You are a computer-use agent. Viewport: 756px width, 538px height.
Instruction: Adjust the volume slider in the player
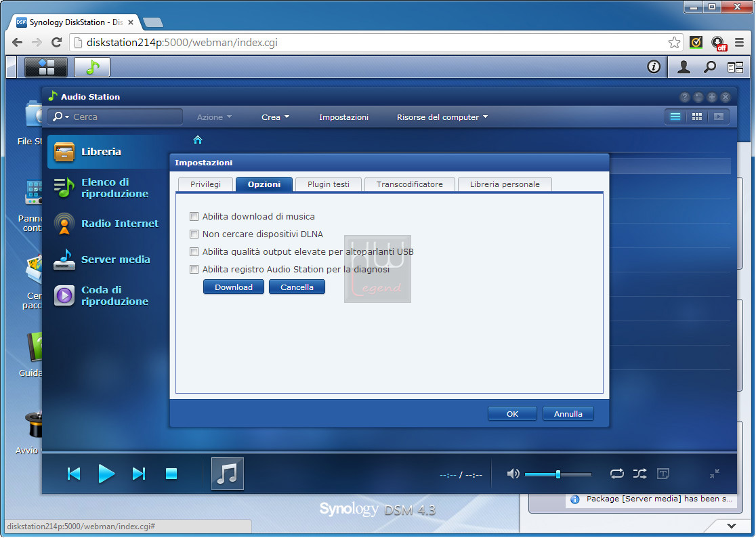coord(558,474)
